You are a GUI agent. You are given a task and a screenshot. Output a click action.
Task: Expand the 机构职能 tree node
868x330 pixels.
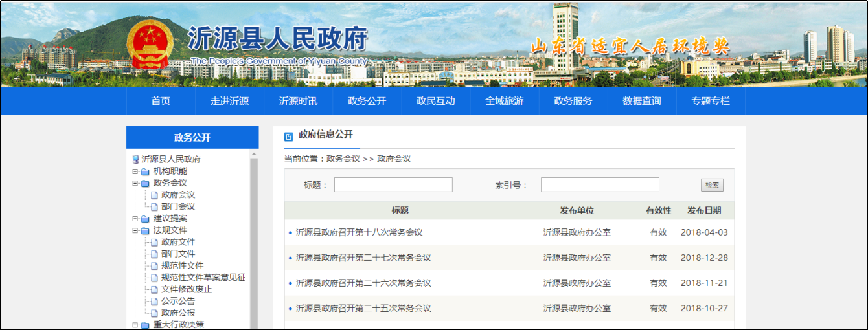point(135,171)
